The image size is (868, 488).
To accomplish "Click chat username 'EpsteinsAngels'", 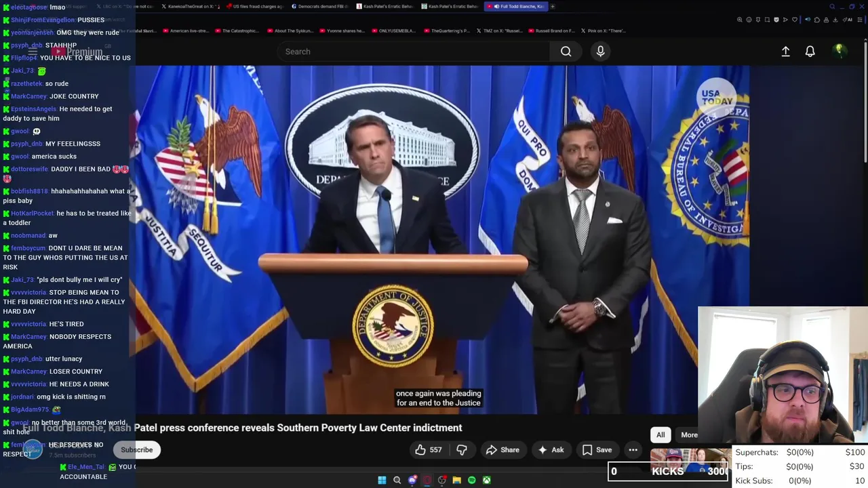I will point(33,109).
